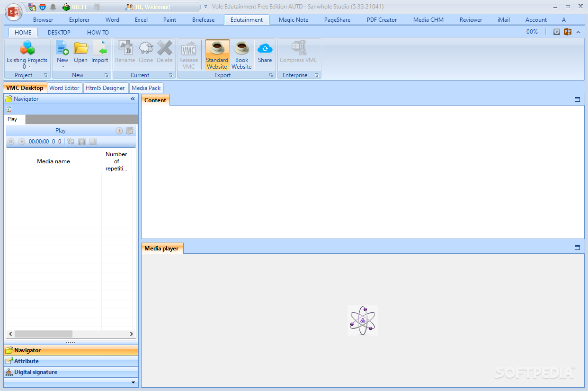Open the Media CHM module tab

[428, 20]
